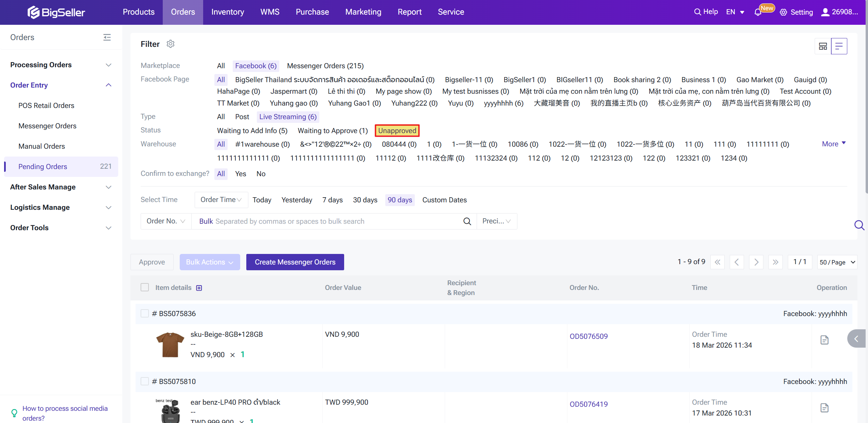Collapse the Orders sidebar menu icon
Viewport: 868px width, 423px height.
[107, 37]
